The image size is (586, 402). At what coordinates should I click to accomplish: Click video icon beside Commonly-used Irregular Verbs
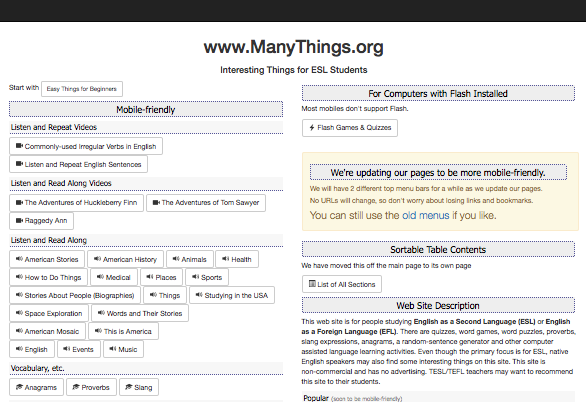pyautogui.click(x=19, y=146)
